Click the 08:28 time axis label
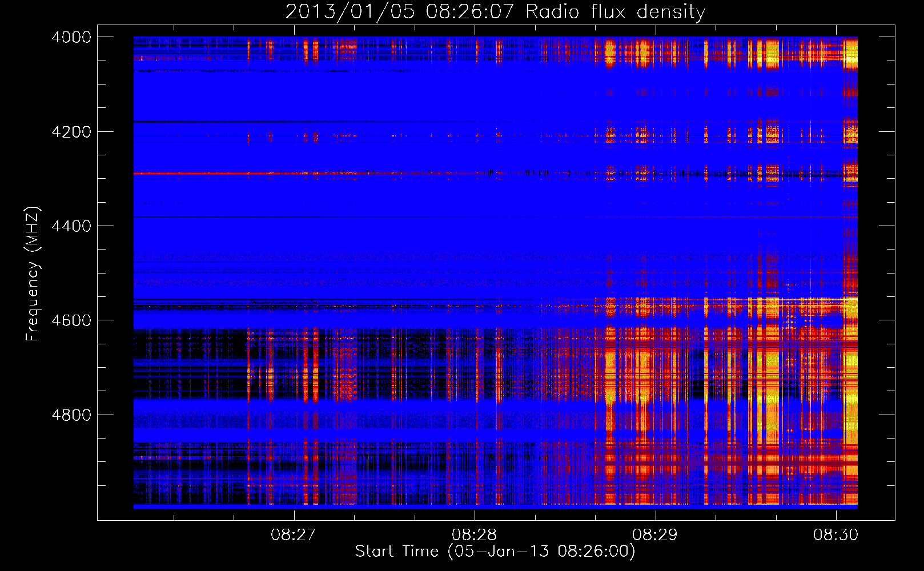 [474, 534]
